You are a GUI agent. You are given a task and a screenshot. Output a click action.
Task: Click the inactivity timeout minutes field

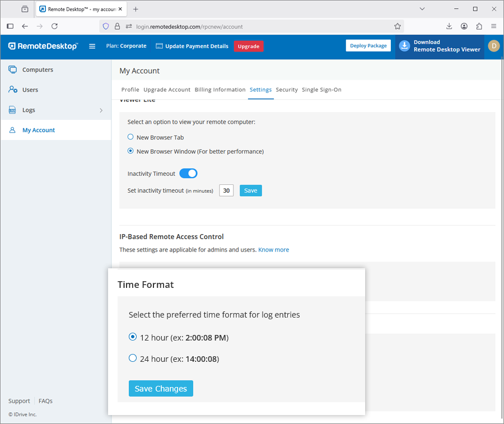226,190
